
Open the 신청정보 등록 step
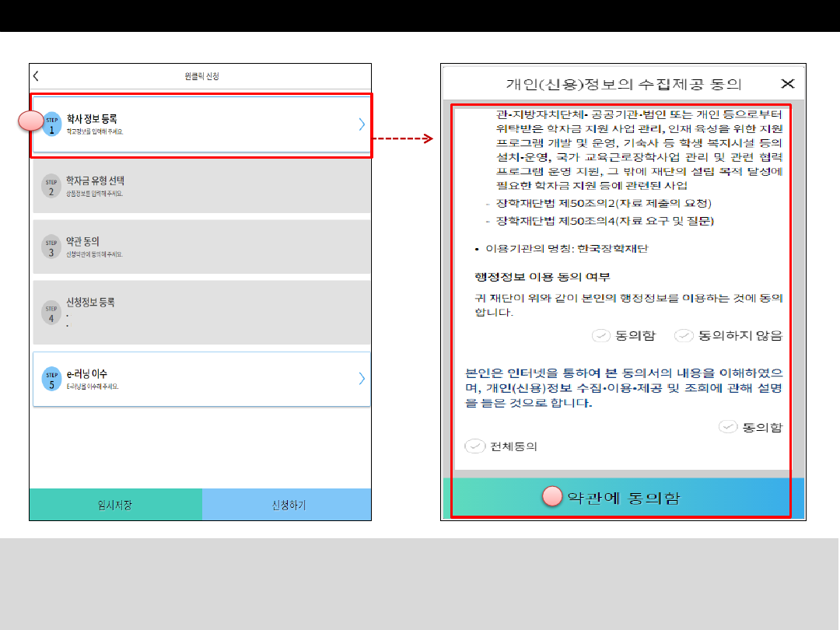[201, 313]
